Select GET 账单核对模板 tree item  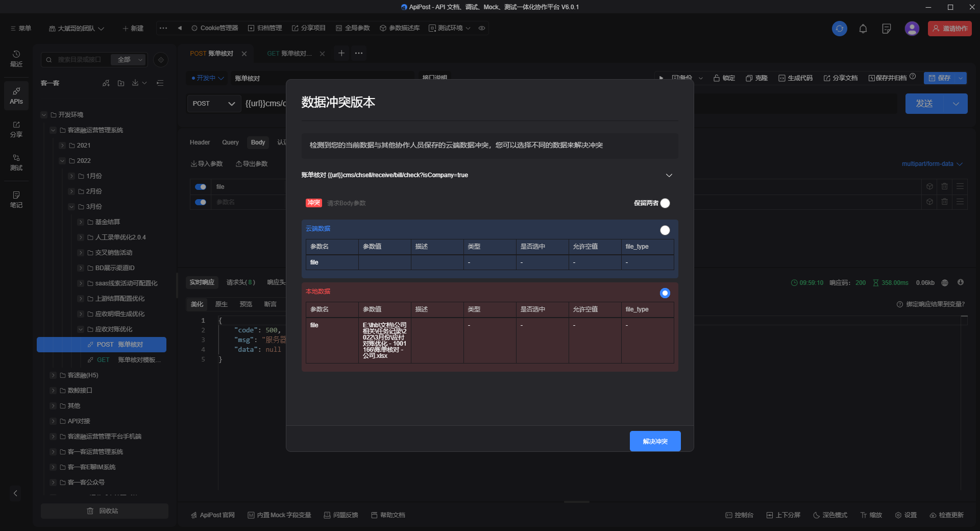(124, 360)
